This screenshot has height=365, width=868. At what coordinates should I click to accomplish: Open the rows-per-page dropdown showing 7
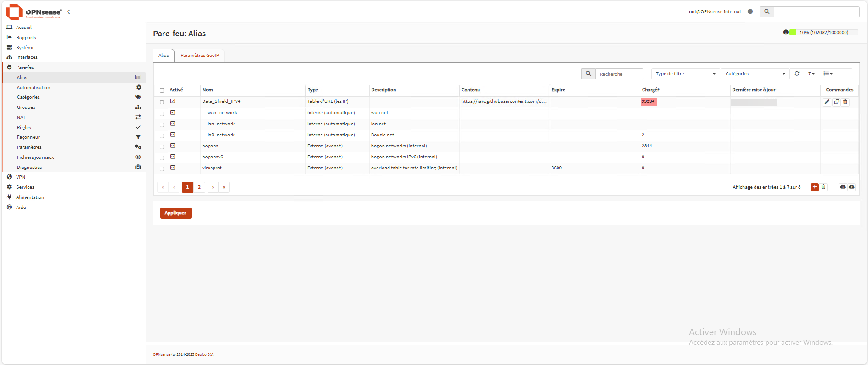pyautogui.click(x=811, y=74)
